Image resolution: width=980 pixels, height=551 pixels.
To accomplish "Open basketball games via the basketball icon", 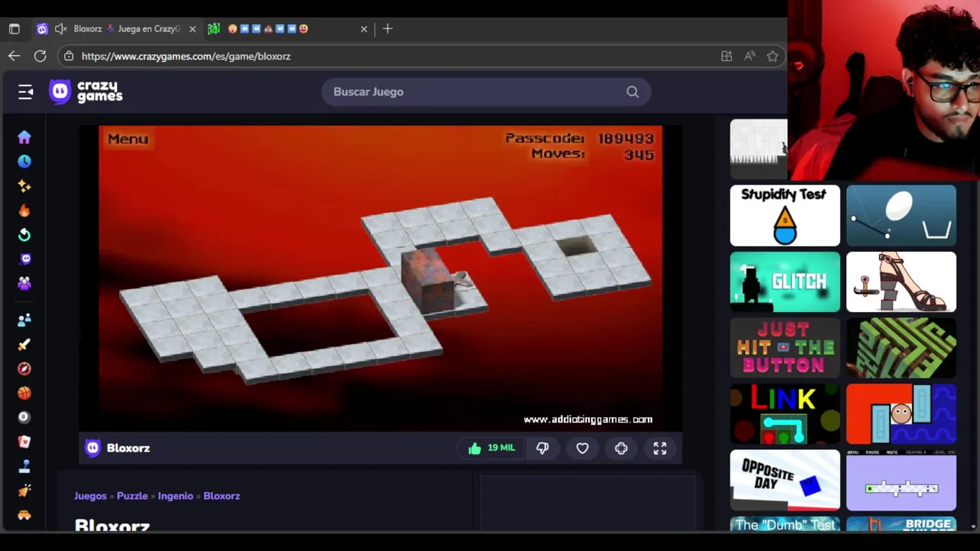I will [24, 393].
